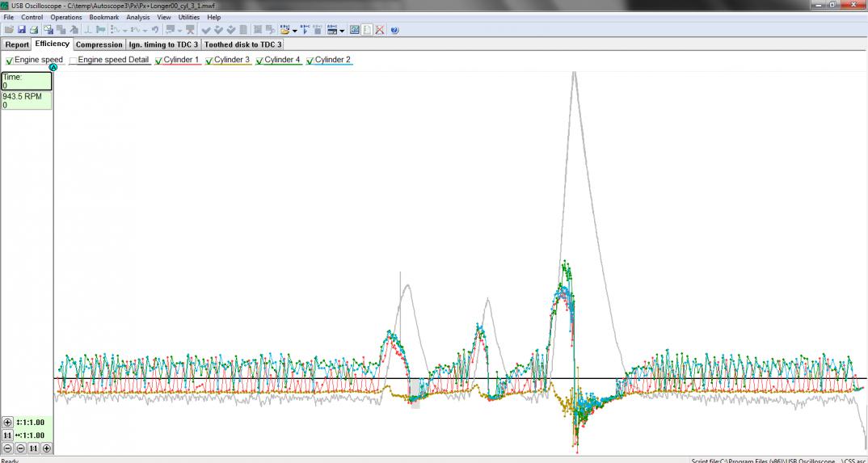This screenshot has height=463, width=868.
Task: Enable the Engine speed Detail checkbox
Action: (74, 61)
